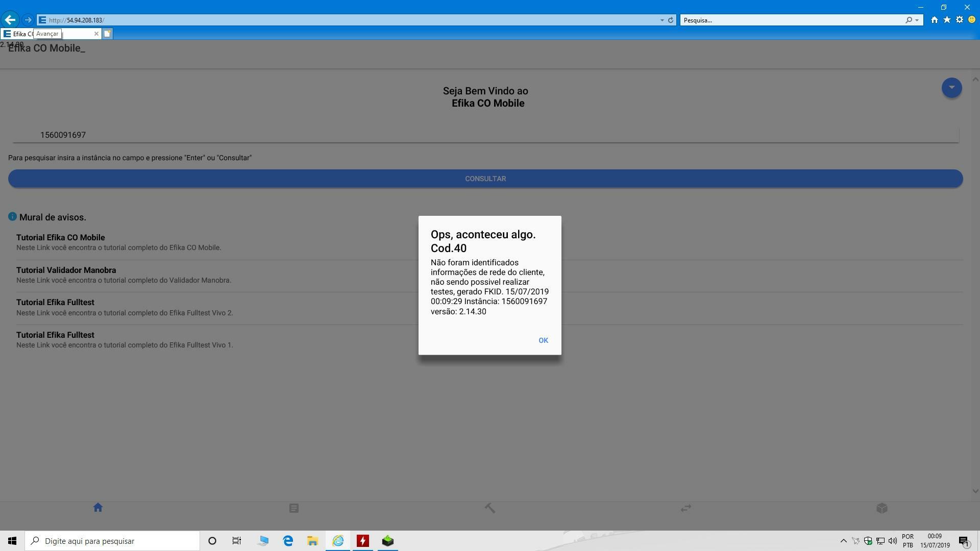Click Internet Explorer taskbar icon

pos(338,541)
